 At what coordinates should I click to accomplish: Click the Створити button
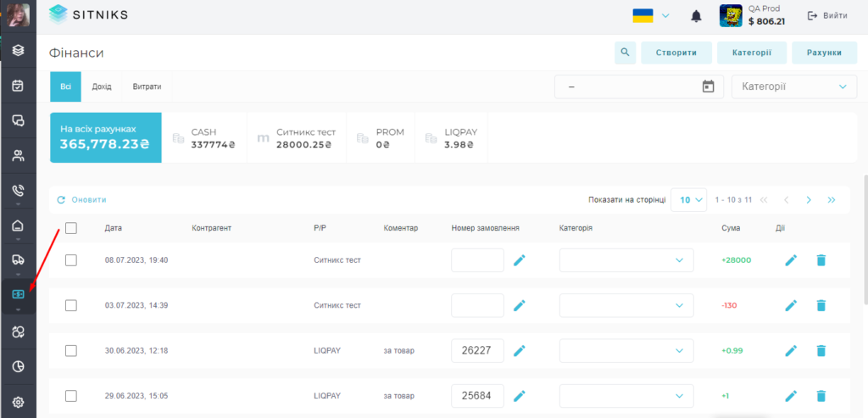[676, 53]
